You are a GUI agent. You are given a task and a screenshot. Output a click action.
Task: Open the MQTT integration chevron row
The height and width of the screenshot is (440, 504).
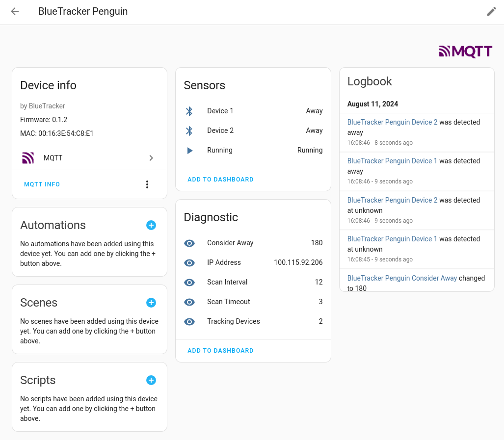click(x=89, y=158)
